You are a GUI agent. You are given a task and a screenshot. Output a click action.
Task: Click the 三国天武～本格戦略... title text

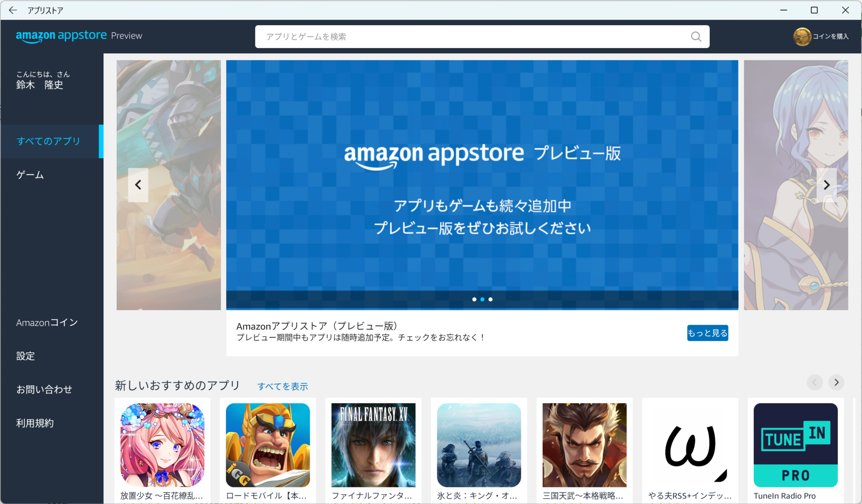(x=583, y=496)
